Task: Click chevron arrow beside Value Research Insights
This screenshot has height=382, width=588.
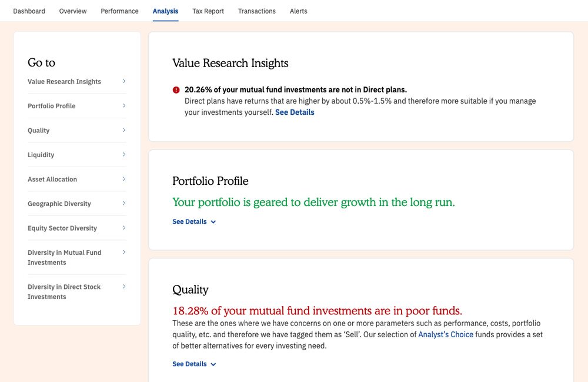Action: 124,81
